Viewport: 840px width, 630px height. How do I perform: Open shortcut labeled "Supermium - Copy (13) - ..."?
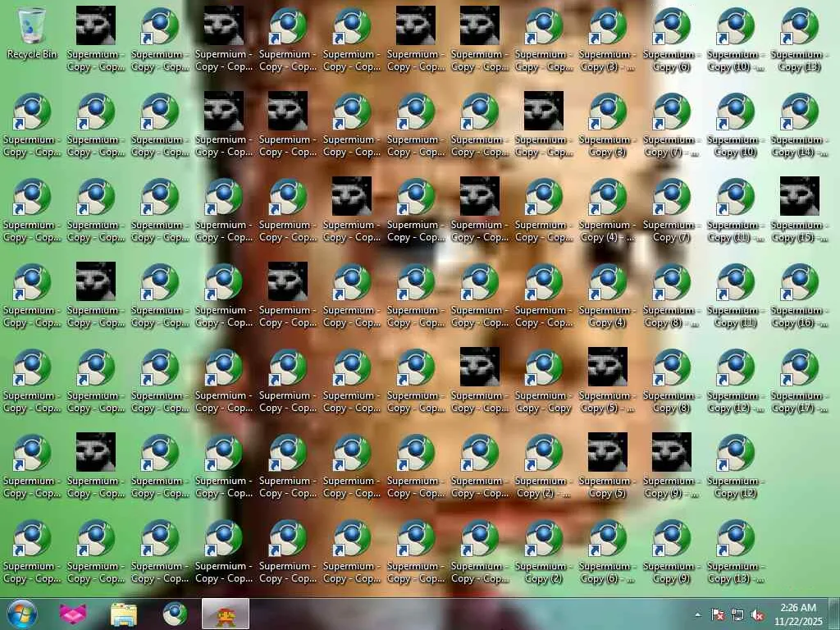point(735,550)
